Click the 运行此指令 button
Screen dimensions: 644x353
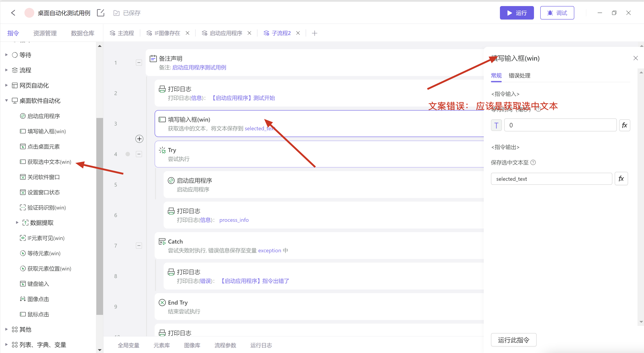[514, 340]
